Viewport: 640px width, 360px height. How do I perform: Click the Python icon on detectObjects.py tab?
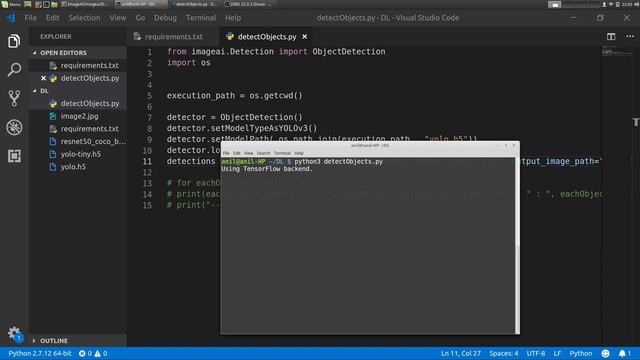pyautogui.click(x=230, y=37)
